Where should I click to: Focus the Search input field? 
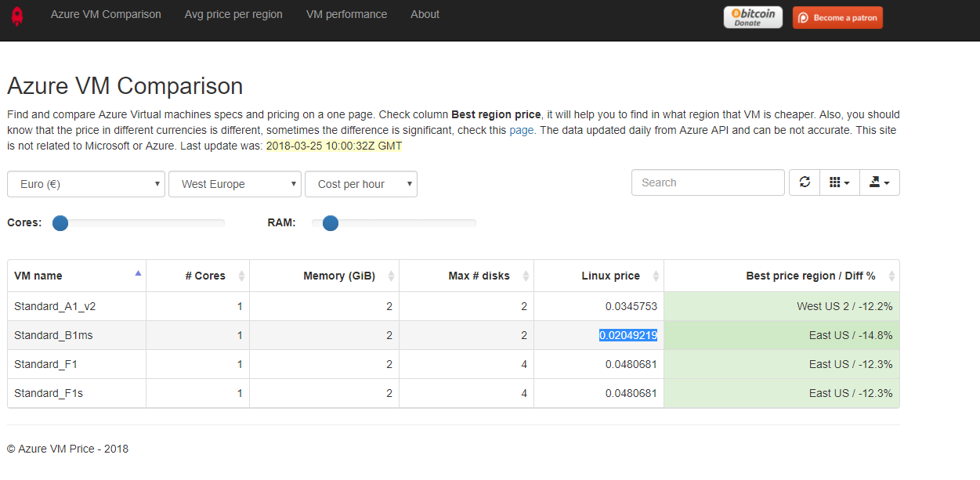pyautogui.click(x=708, y=182)
